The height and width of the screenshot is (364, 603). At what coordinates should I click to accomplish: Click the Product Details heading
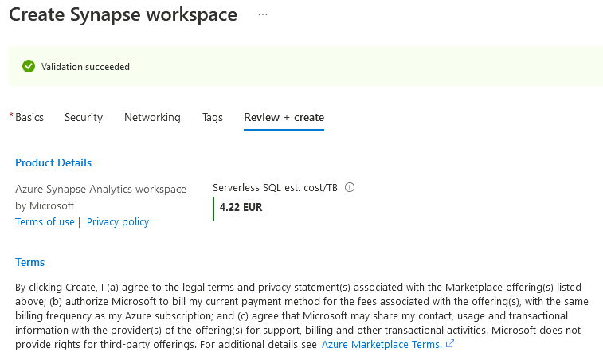pyautogui.click(x=53, y=163)
